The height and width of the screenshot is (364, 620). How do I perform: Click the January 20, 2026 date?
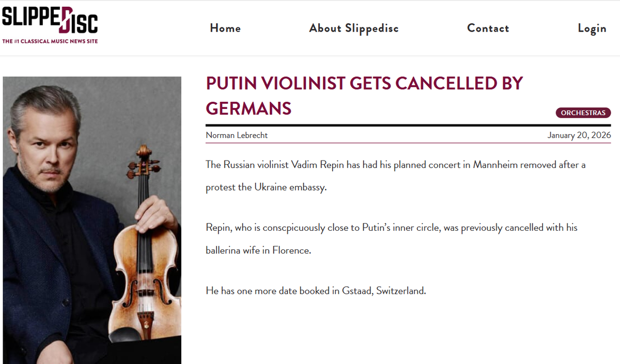(579, 135)
